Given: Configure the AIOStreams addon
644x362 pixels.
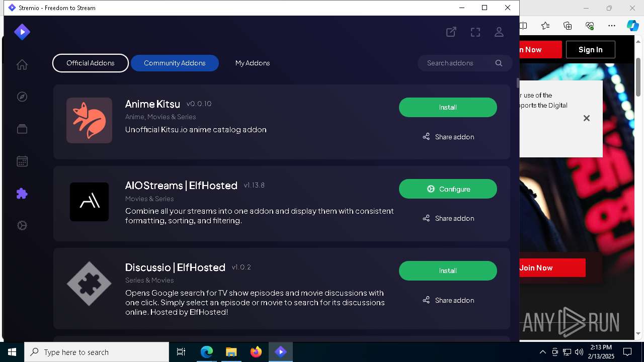Looking at the screenshot, I should (x=448, y=189).
